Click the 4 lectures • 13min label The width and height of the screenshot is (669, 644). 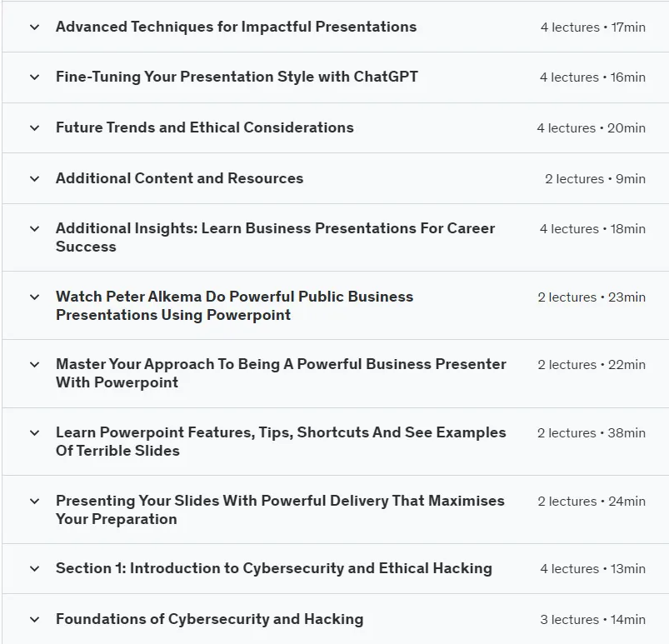tap(592, 568)
